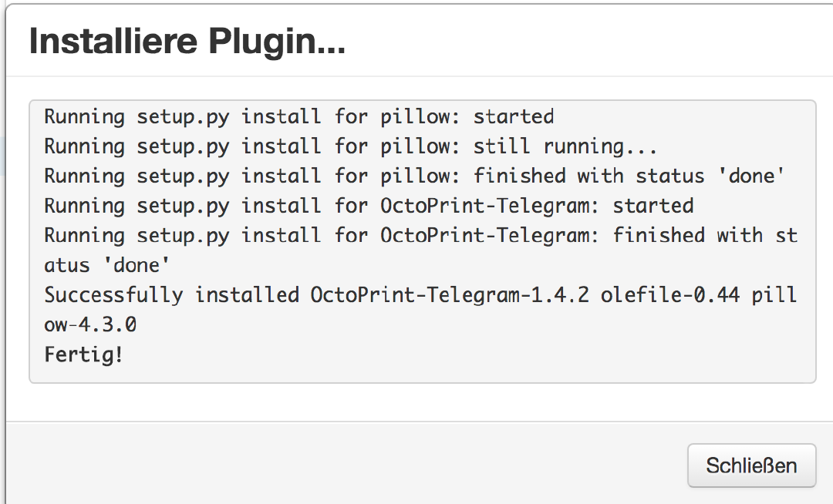
Task: Select the 'pillow: still running...' log line
Action: click(350, 146)
